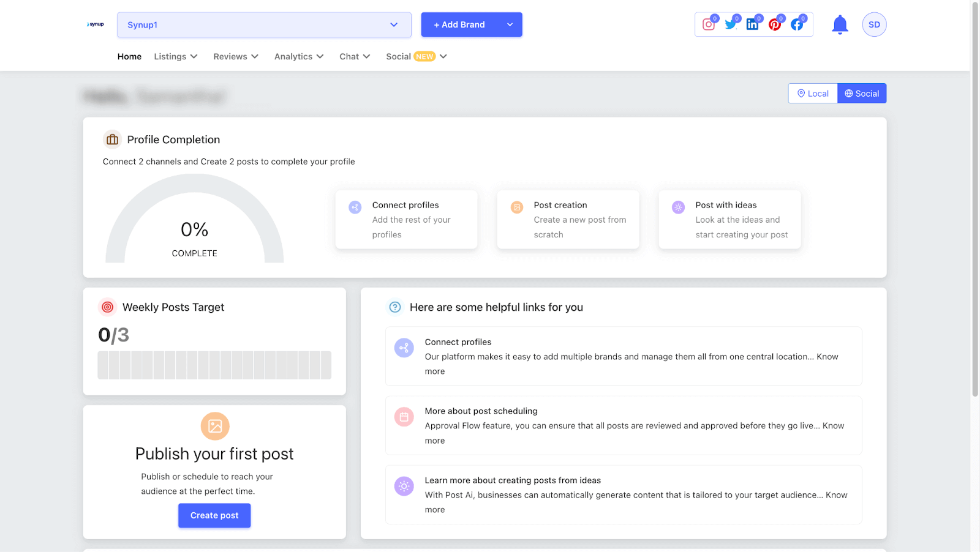This screenshot has height=552, width=980.
Task: Click the Profile Completion briefcase icon
Action: pos(113,140)
